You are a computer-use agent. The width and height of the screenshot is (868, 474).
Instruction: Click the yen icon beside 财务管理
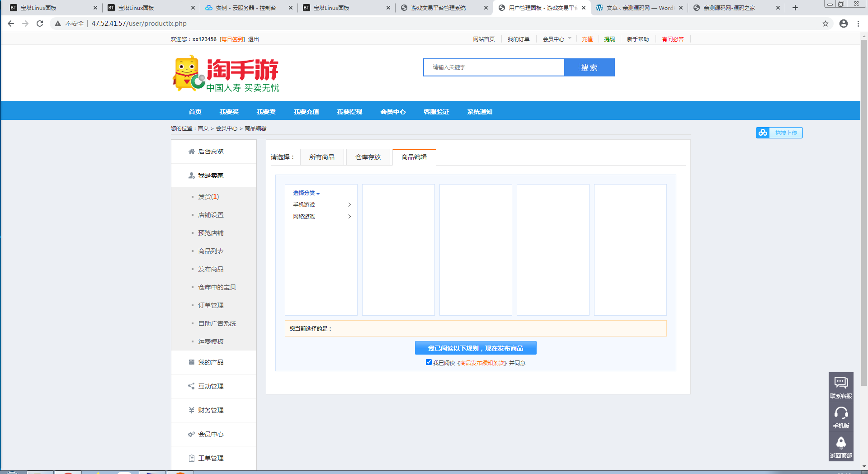(x=192, y=410)
